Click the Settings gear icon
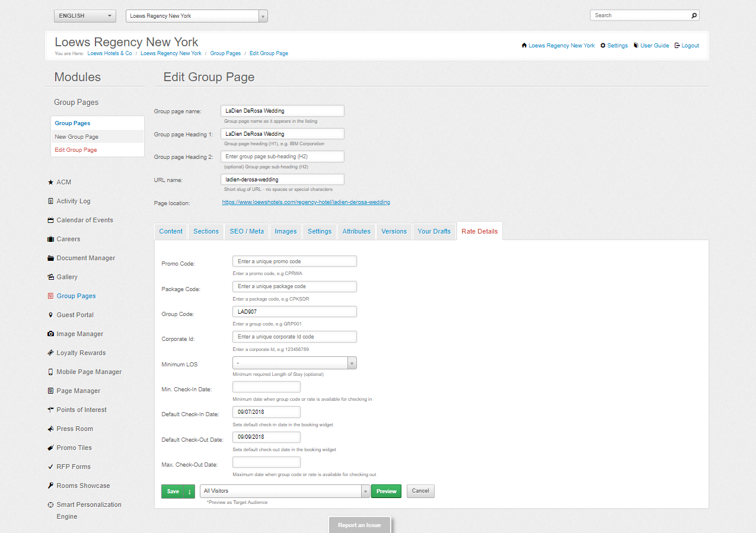 (603, 46)
